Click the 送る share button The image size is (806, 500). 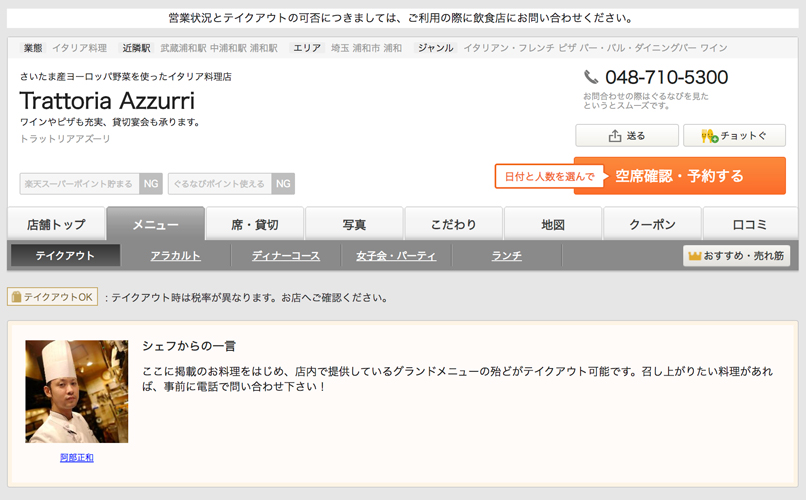[x=627, y=136]
